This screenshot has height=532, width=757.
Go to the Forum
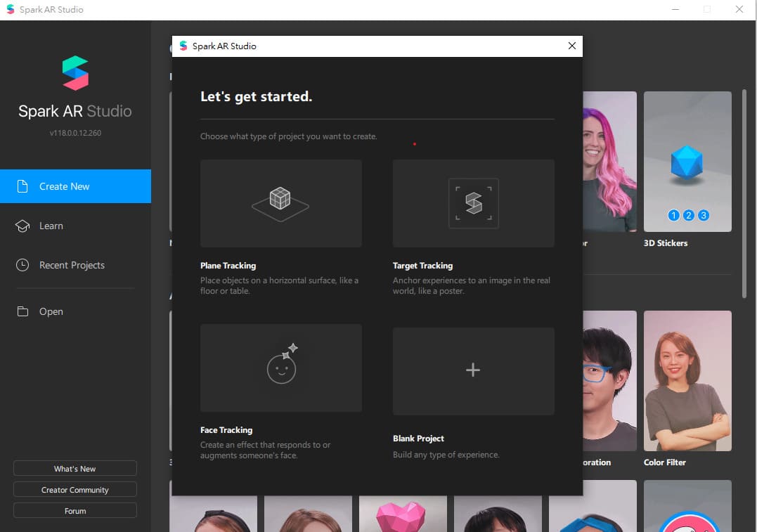(75, 511)
